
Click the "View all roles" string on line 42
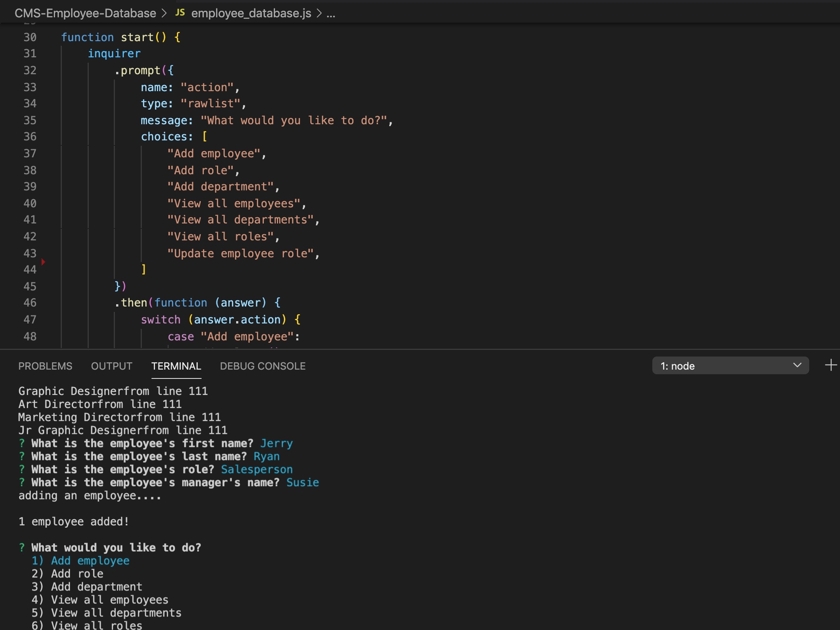pos(220,237)
